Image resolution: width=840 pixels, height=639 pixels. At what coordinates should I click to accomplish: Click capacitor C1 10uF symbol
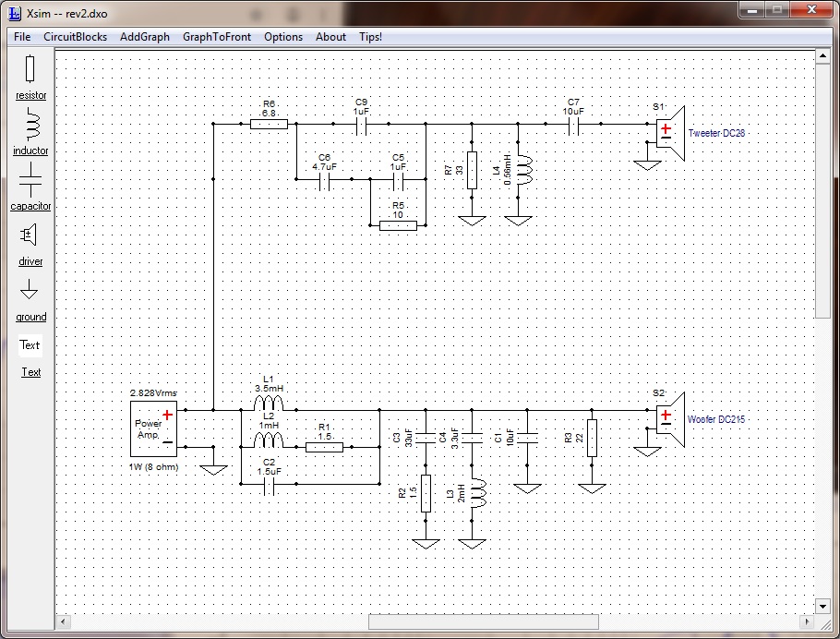(x=527, y=438)
